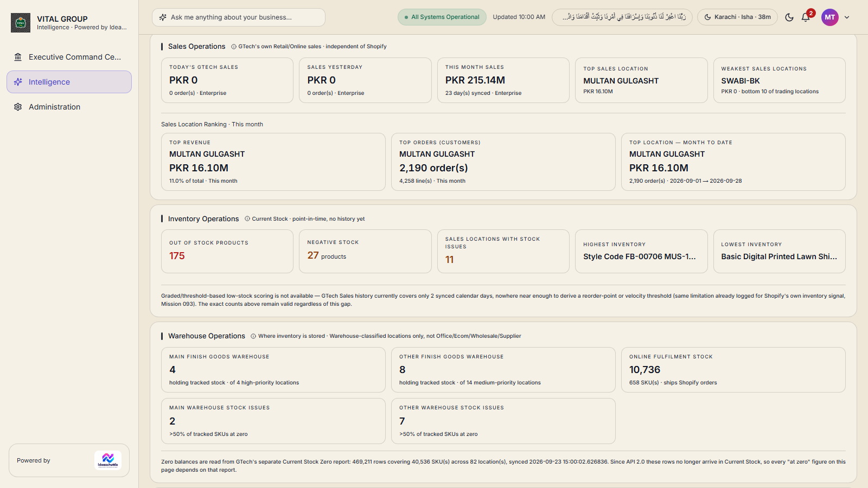Click Other Warehouse Stock Issues count 7
Image resolution: width=868 pixels, height=488 pixels.
402,421
